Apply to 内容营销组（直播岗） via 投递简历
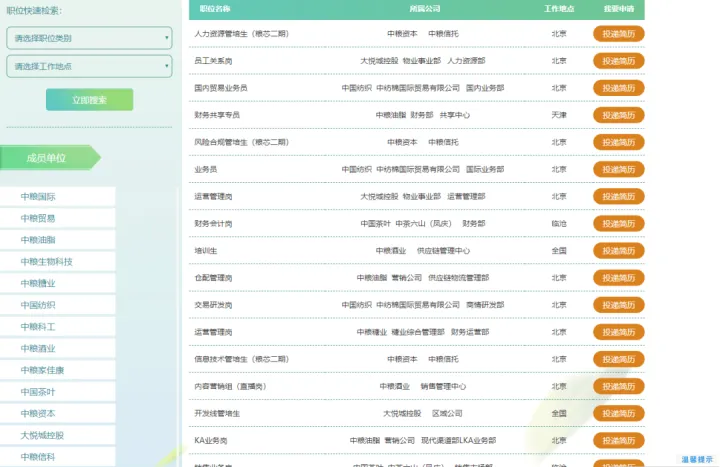720x467 pixels. 619,386
